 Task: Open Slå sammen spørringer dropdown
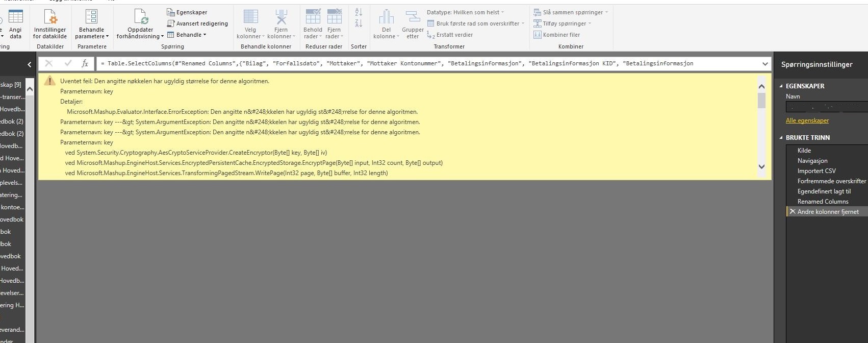[571, 12]
